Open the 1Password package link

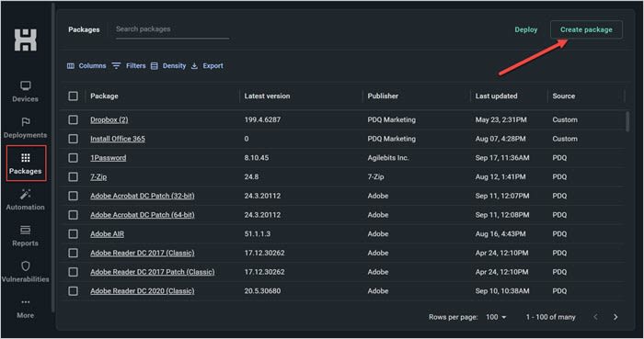click(108, 158)
